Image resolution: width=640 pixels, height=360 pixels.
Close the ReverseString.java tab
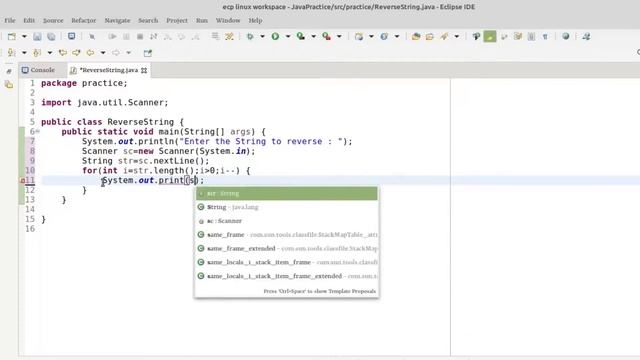[x=144, y=71]
